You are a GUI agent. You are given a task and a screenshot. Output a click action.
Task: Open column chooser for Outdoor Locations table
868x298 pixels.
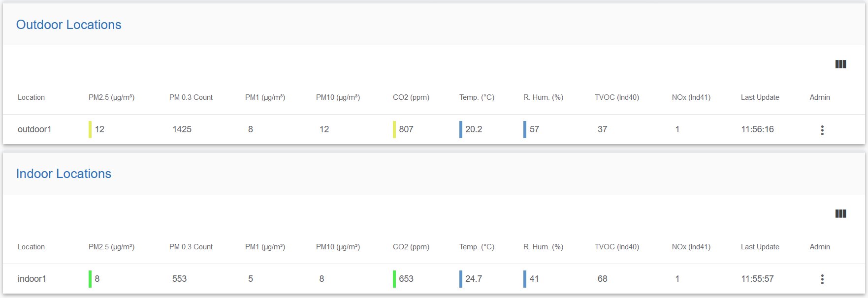click(840, 64)
